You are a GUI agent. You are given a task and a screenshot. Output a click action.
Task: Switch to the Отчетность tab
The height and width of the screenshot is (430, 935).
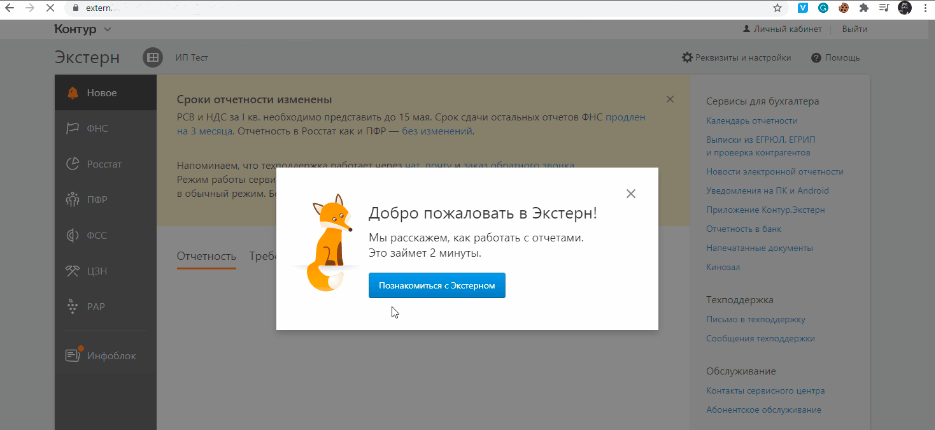coord(206,256)
